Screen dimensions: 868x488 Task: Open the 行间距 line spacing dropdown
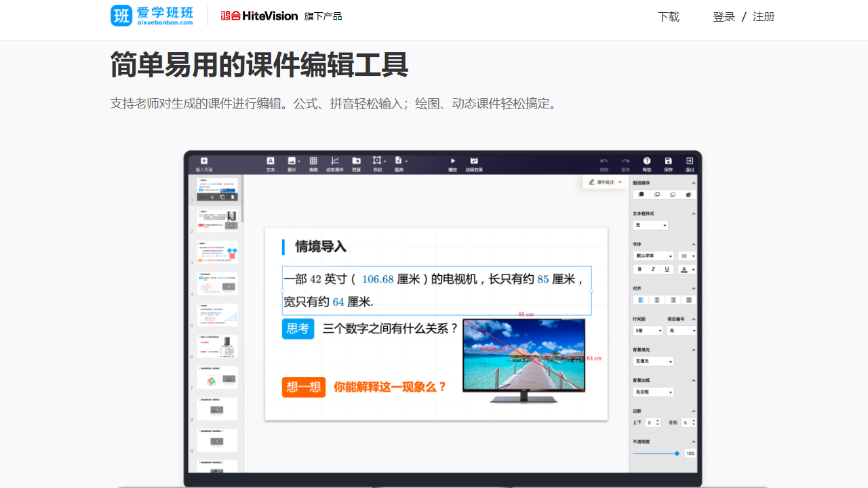pyautogui.click(x=647, y=330)
